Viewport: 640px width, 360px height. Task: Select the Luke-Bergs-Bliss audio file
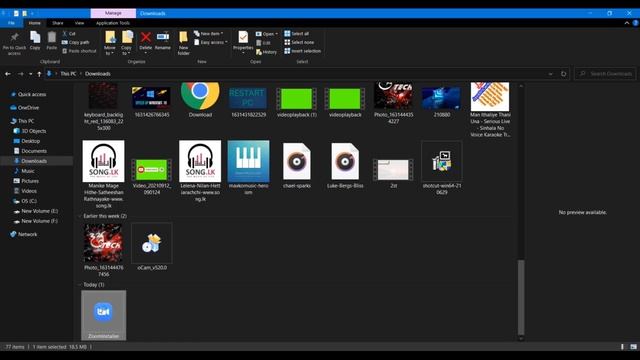pos(345,165)
